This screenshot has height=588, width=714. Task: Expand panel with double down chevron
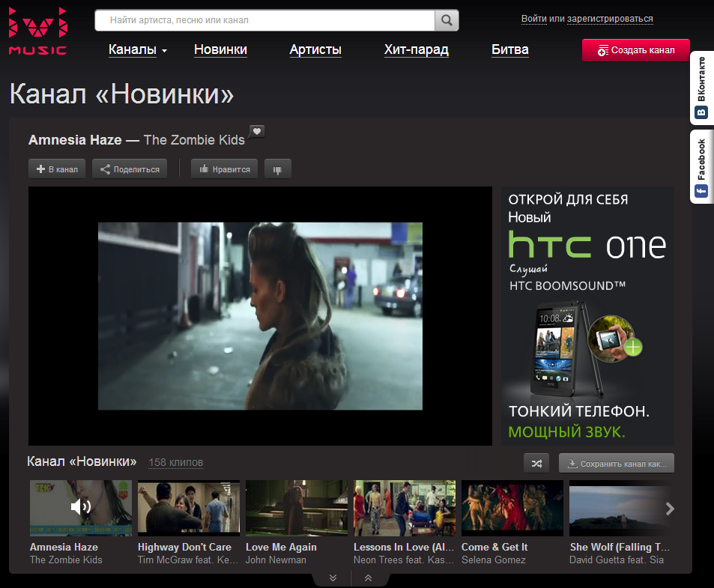click(x=333, y=578)
